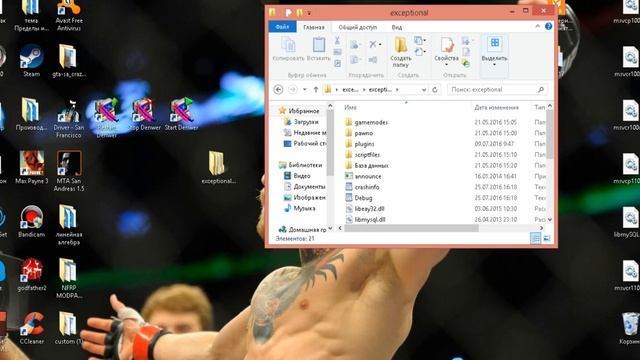Image resolution: width=640 pixels, height=360 pixels.
Task: Open the quick access toolbar customize dropdown
Action: click(x=309, y=13)
